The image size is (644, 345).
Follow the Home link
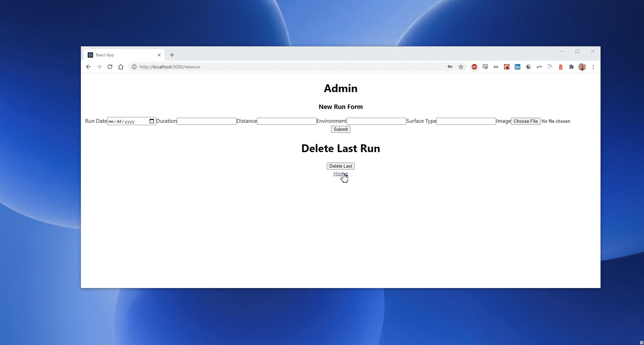pyautogui.click(x=341, y=174)
